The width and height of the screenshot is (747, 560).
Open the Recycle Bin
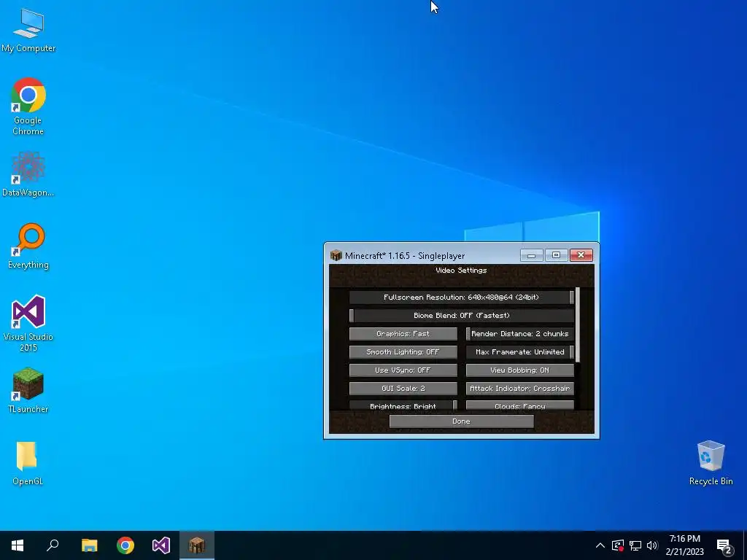711,463
